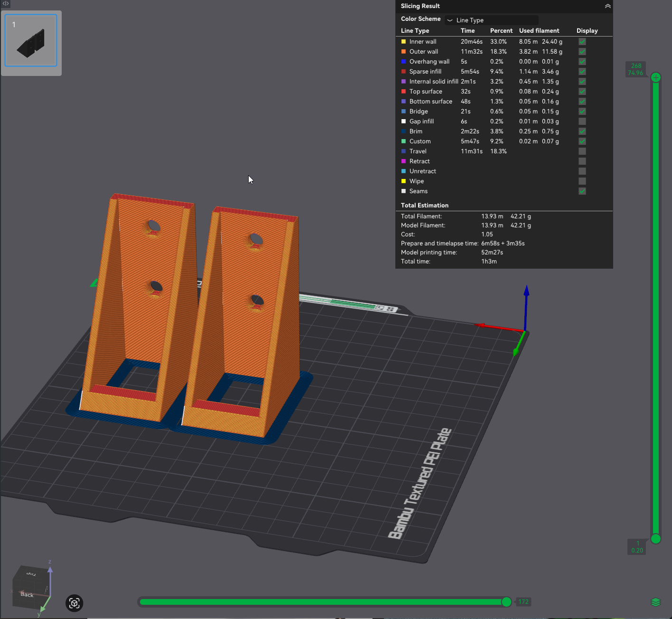Click the Custom green color swatch

(403, 141)
